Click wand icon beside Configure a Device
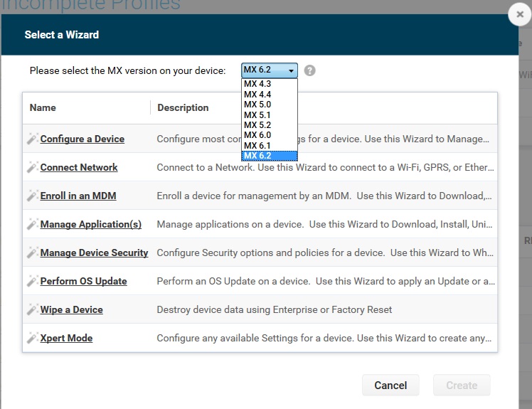This screenshot has height=409, width=532. click(32, 139)
